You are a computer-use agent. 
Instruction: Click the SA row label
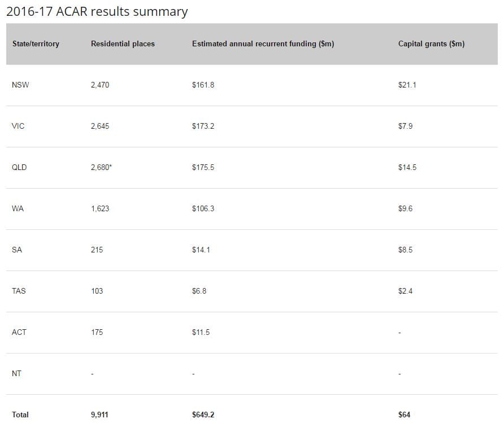tap(17, 250)
